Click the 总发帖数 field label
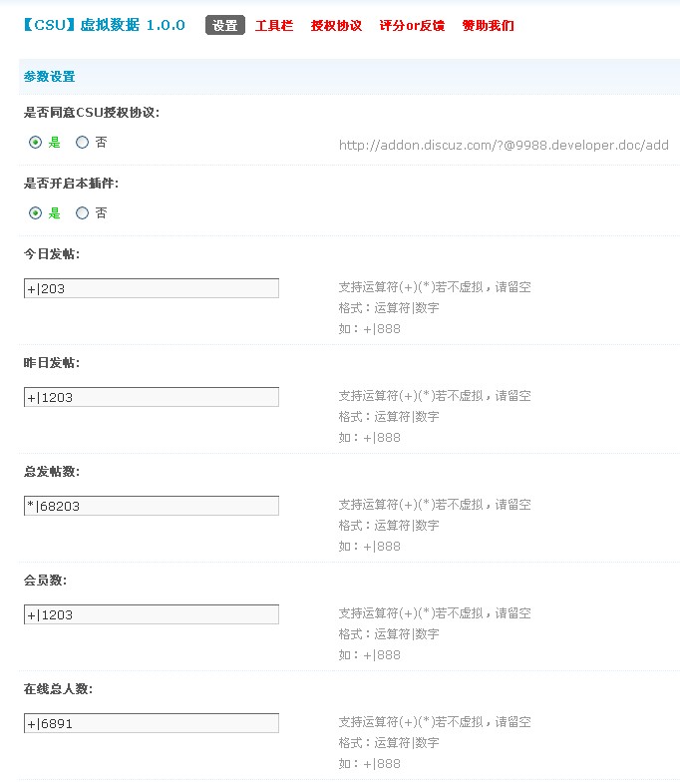The image size is (680, 784). click(52, 472)
